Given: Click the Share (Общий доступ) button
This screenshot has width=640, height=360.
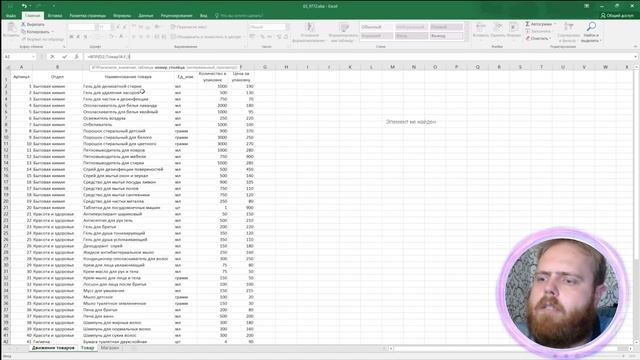Looking at the screenshot, I should tap(617, 15).
